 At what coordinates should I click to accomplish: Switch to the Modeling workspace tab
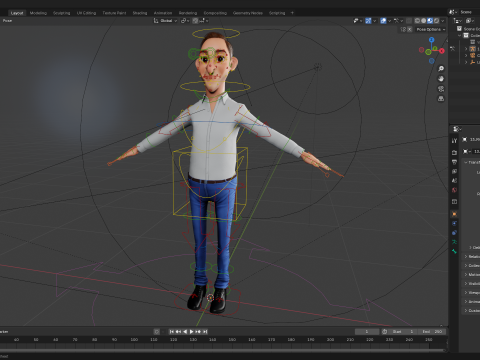tap(38, 13)
